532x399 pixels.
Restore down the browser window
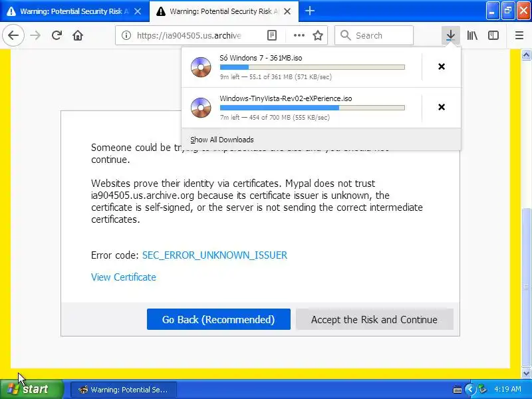coord(508,11)
